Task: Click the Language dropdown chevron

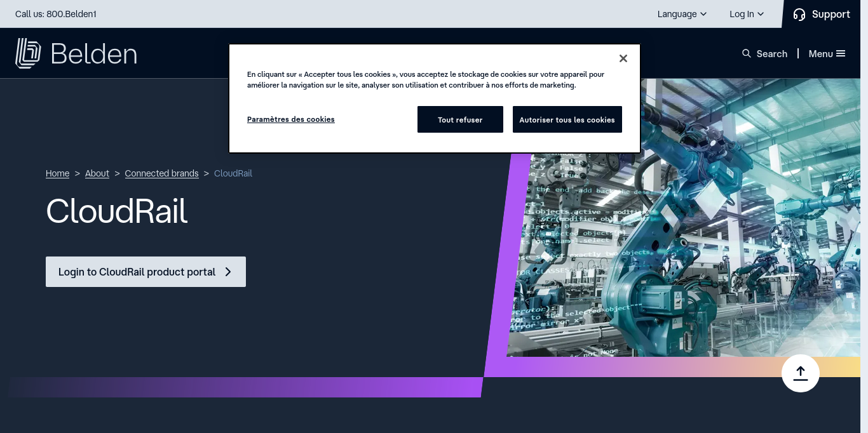Action: pyautogui.click(x=703, y=14)
